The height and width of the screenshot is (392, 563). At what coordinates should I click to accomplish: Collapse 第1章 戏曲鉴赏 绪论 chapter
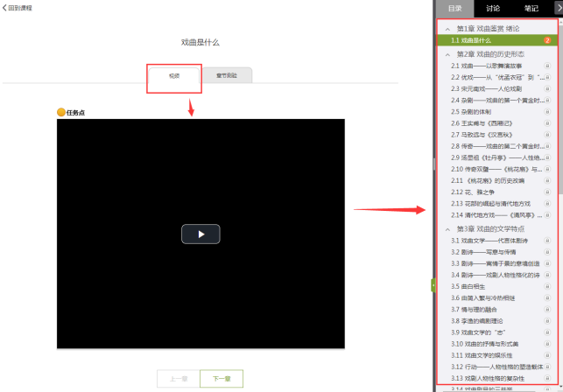click(x=448, y=29)
